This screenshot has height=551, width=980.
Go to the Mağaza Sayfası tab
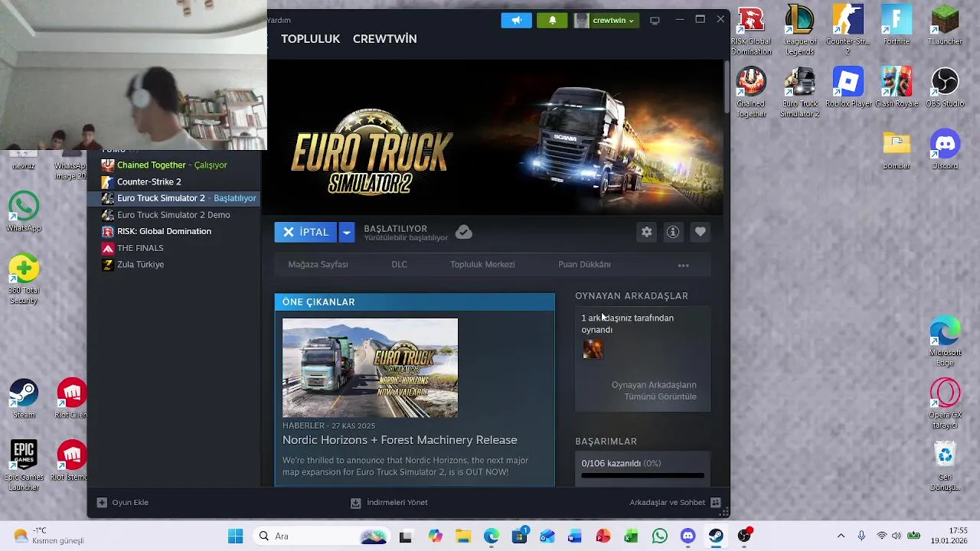(318, 264)
